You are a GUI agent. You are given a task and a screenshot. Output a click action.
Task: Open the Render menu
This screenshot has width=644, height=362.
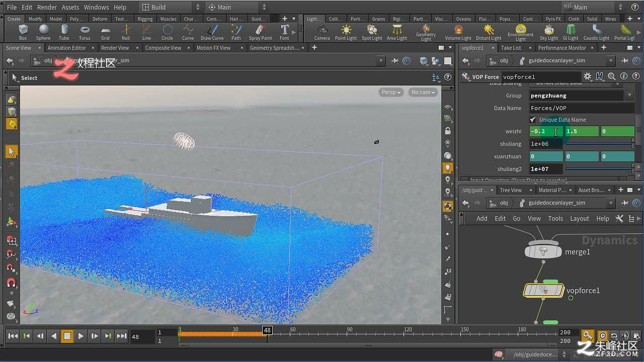tap(47, 7)
